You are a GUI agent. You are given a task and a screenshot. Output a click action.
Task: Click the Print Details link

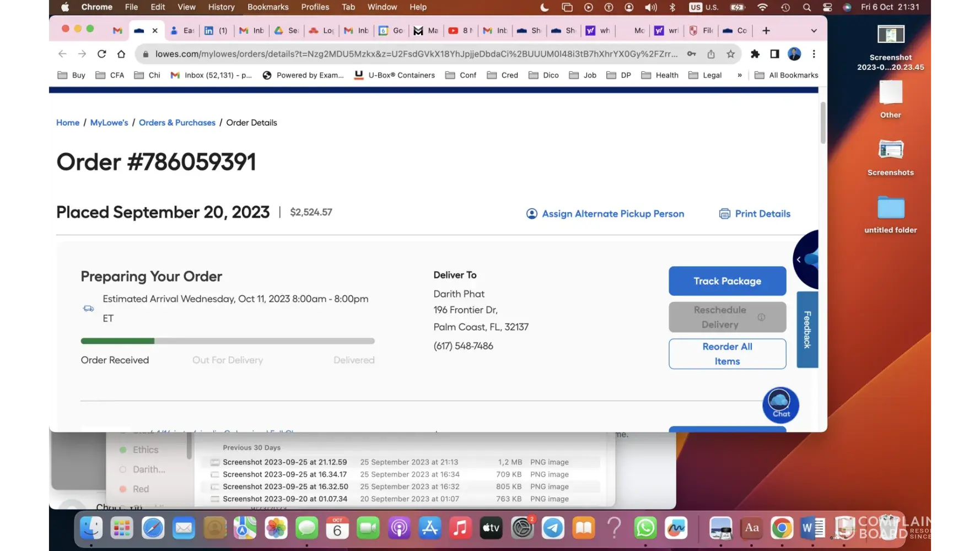[755, 214]
